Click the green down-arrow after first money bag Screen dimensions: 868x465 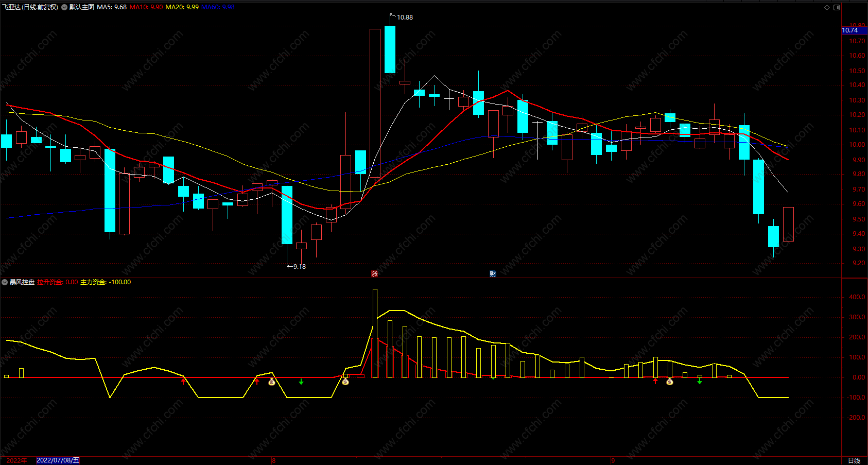tap(301, 382)
